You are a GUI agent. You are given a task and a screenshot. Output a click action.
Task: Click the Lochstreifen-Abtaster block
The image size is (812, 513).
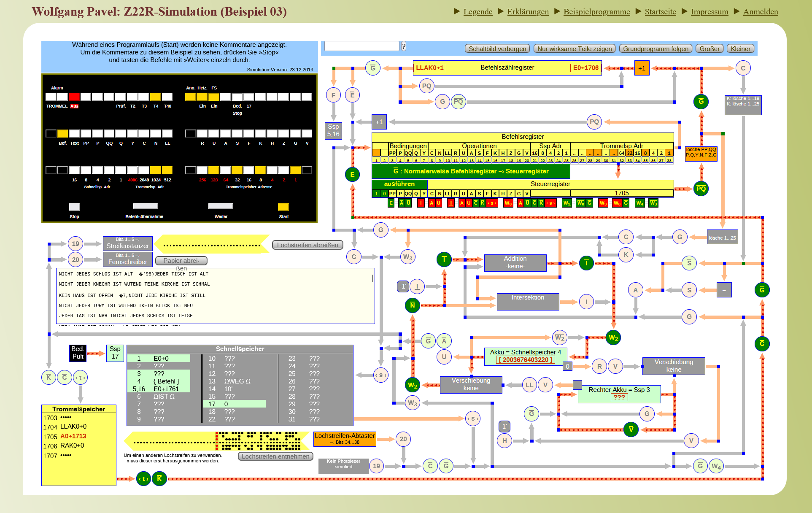[345, 439]
